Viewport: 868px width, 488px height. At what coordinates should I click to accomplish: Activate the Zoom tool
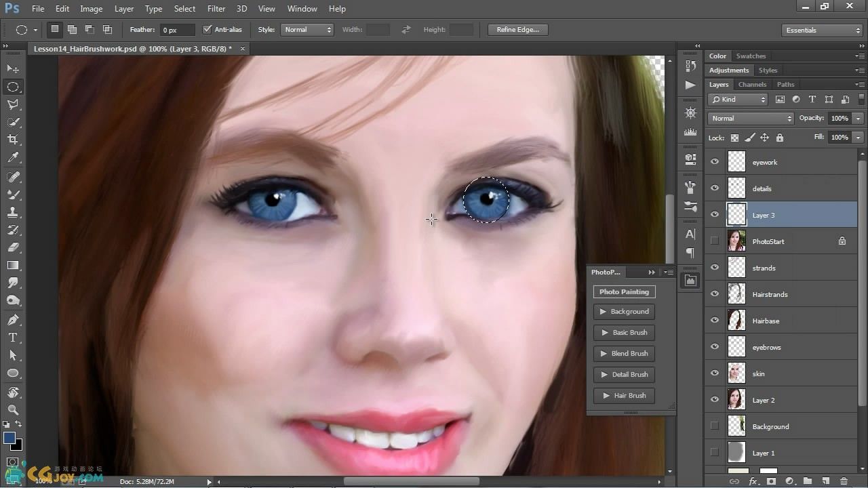[13, 409]
